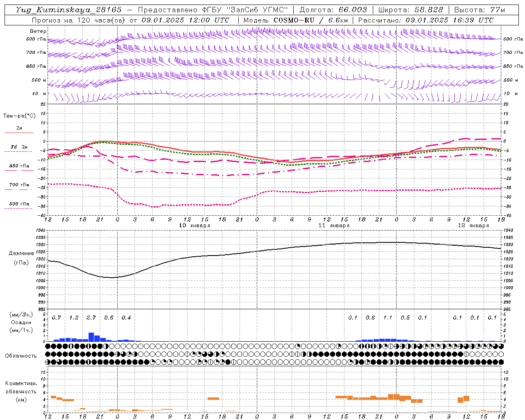Click the 10 м wind level label on left
The image size is (525, 420).
pos(39,94)
